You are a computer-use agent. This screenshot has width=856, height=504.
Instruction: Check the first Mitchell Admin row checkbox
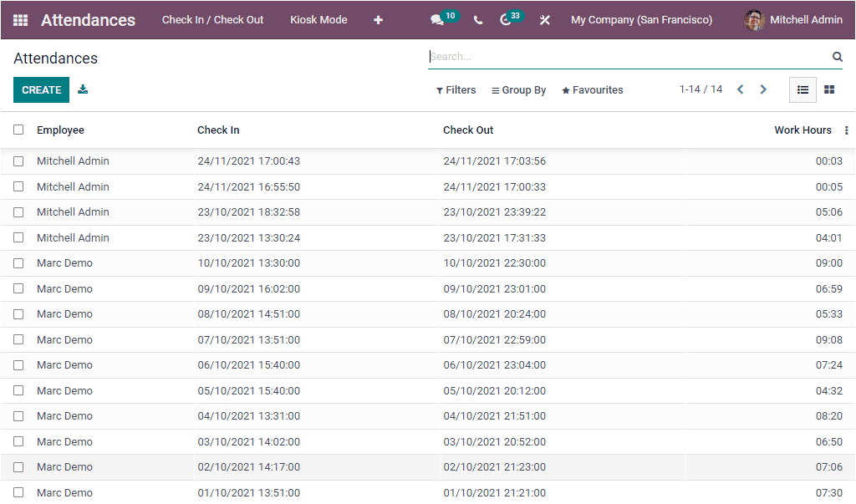[x=18, y=160]
